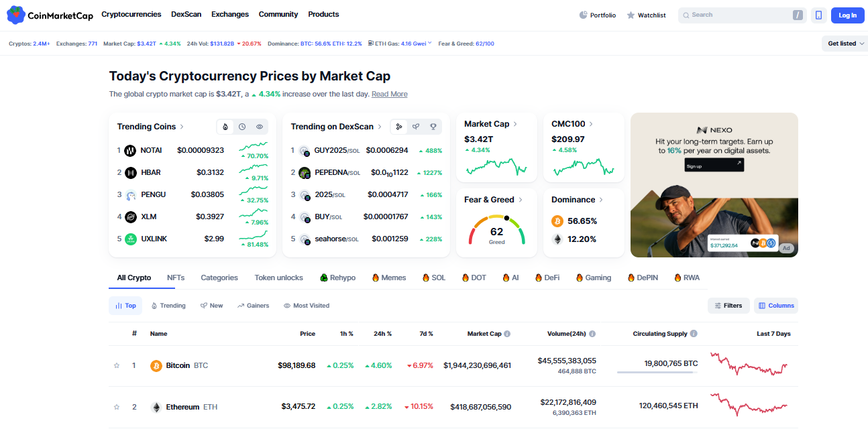Switch to the NFTs tab
The width and height of the screenshot is (868, 429).
pos(176,278)
